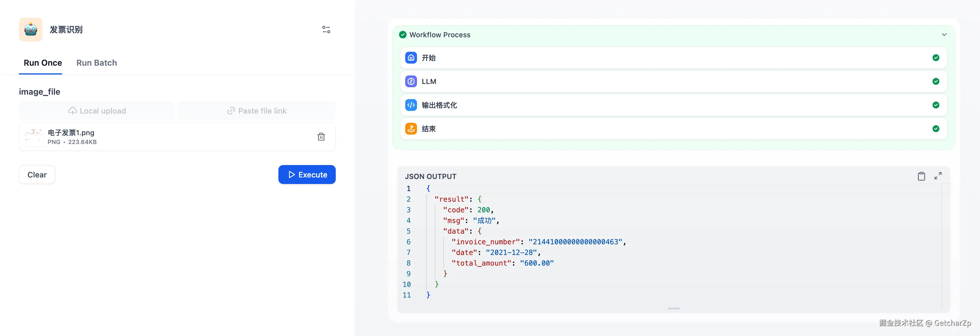
Task: Click the LLM node icon
Action: 411,81
